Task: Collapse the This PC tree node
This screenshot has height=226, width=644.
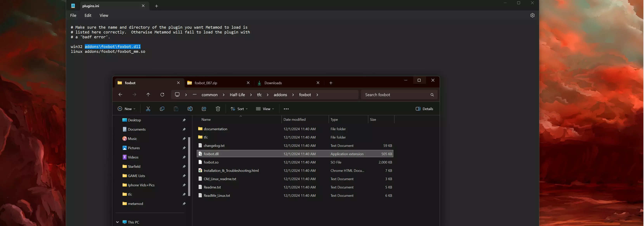Action: 117,222
